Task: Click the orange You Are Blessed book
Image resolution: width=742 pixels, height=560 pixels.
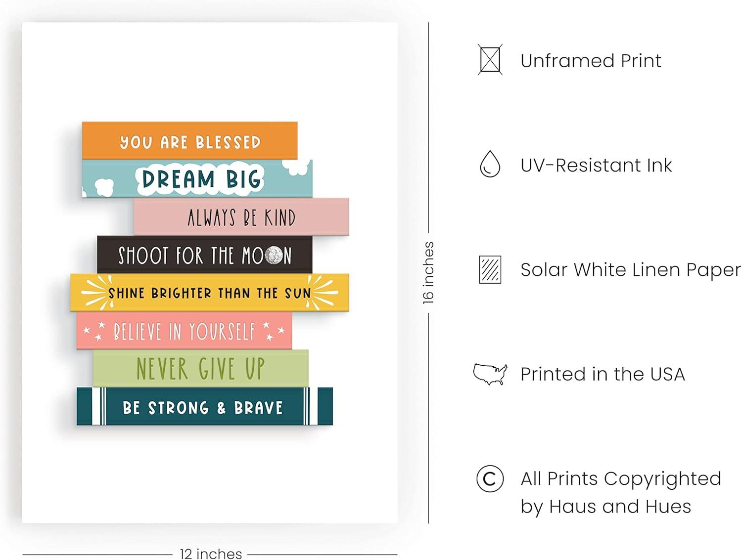Action: point(189,141)
